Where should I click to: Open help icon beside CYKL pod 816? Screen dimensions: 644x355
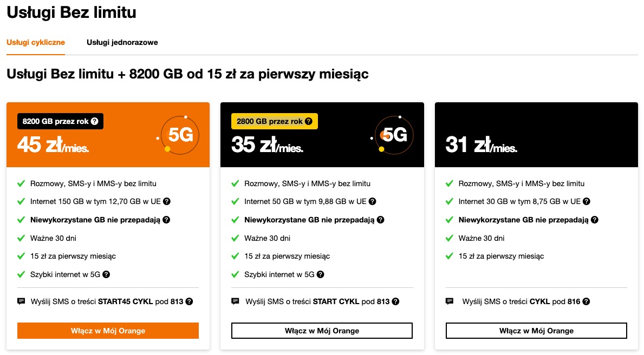(x=586, y=301)
